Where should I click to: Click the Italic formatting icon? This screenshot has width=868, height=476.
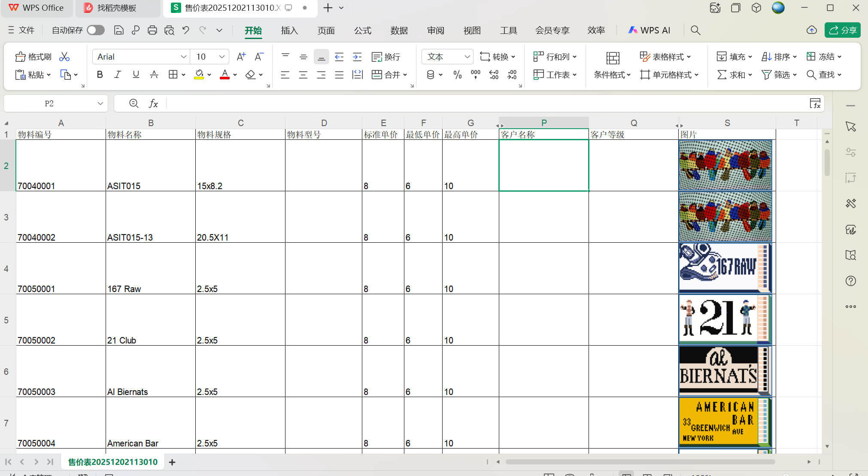[x=118, y=75]
